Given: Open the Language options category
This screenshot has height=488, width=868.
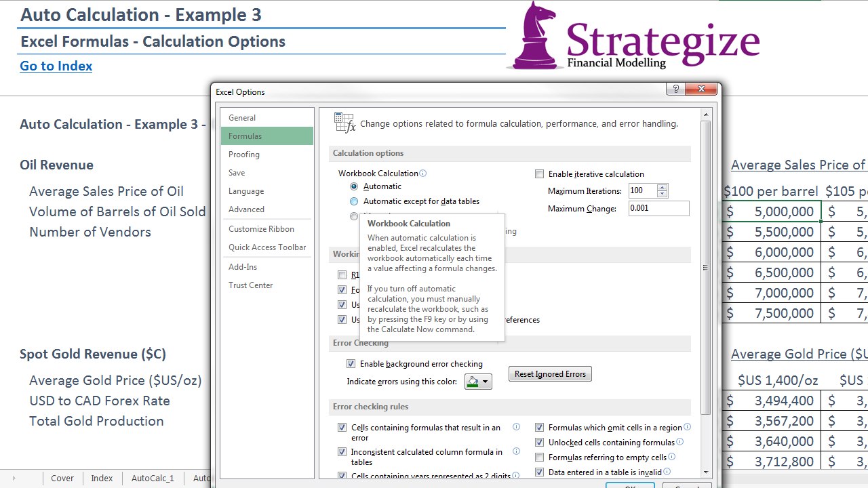Looking at the screenshot, I should 267,191.
